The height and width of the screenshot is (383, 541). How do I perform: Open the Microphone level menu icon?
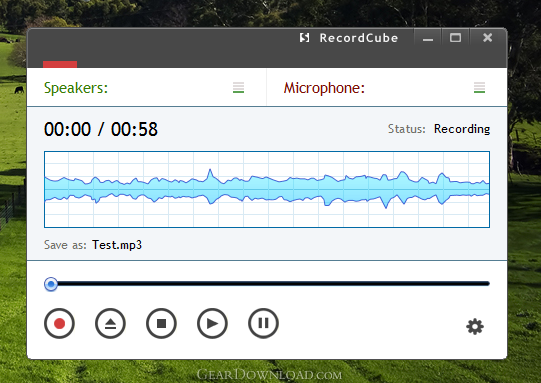(479, 88)
